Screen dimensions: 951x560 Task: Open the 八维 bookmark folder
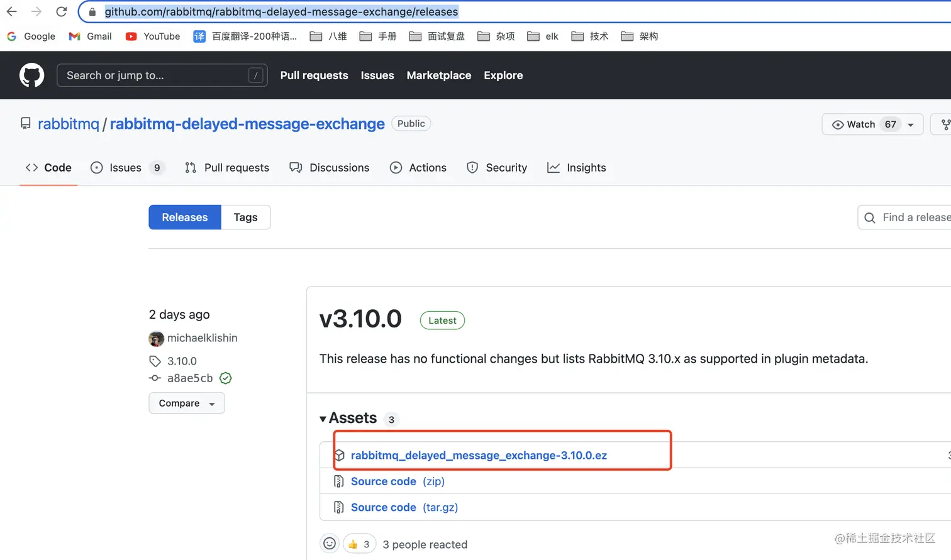[x=328, y=36]
